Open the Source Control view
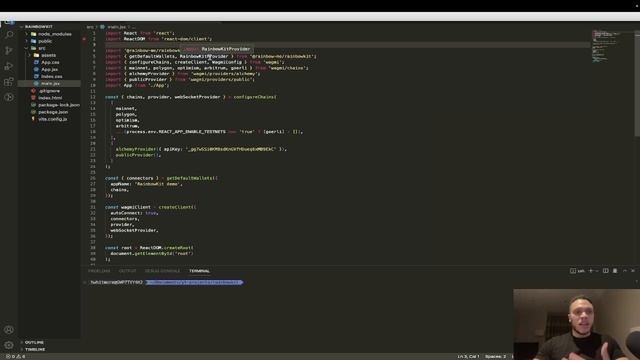The width and height of the screenshot is (640, 360). tap(9, 51)
